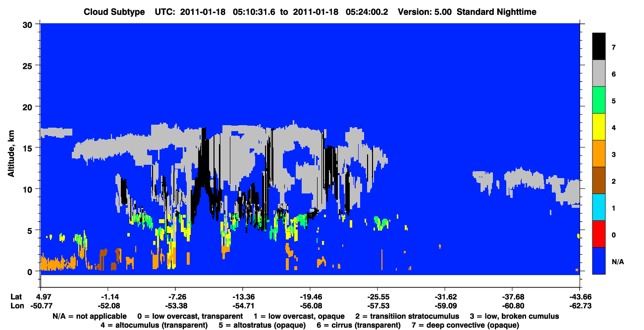Viewport: 644px width, 330px height.
Task: Click latitude value -43.66
Action: click(580, 296)
